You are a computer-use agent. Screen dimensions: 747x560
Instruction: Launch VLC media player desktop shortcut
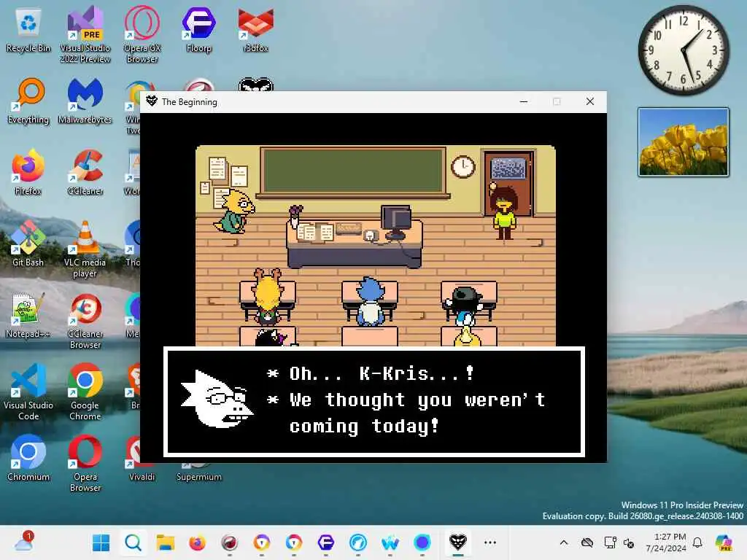pyautogui.click(x=85, y=249)
